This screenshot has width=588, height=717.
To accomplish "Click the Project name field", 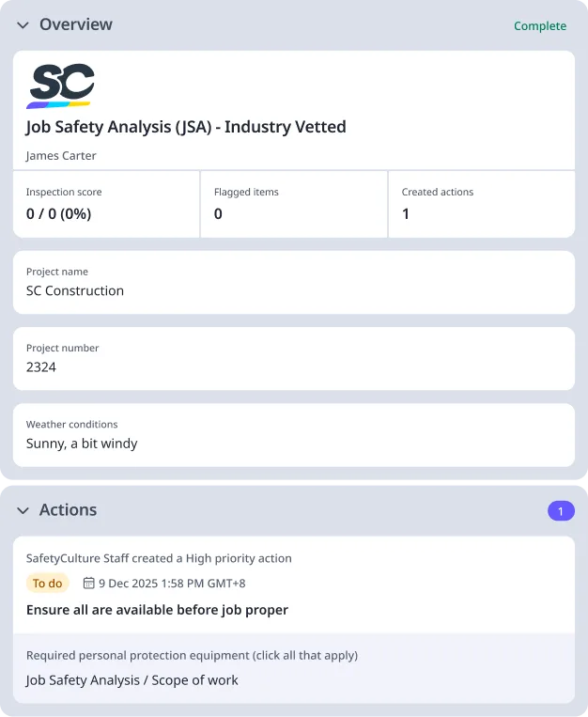I will coord(293,282).
